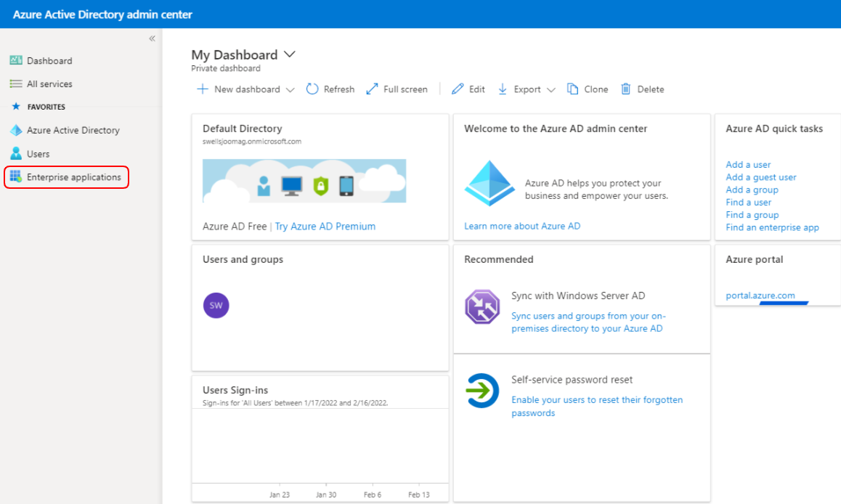This screenshot has width=841, height=504.
Task: Click the Delete trash can icon
Action: [626, 89]
